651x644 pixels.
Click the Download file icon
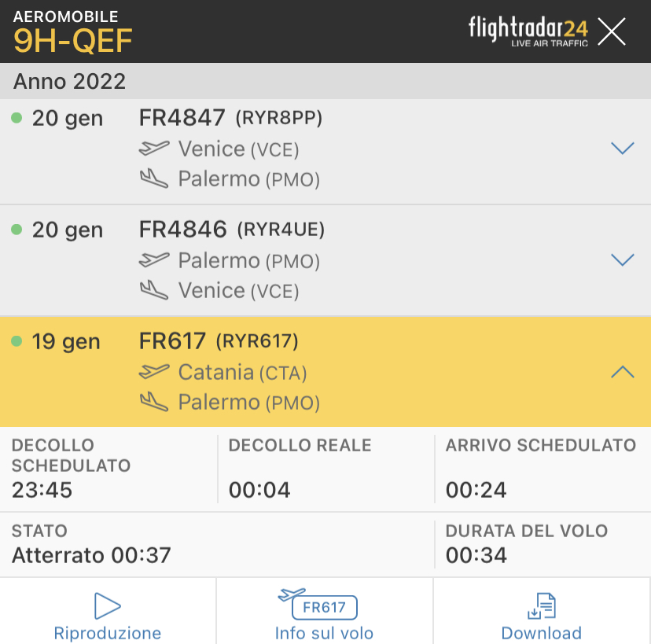pyautogui.click(x=542, y=606)
